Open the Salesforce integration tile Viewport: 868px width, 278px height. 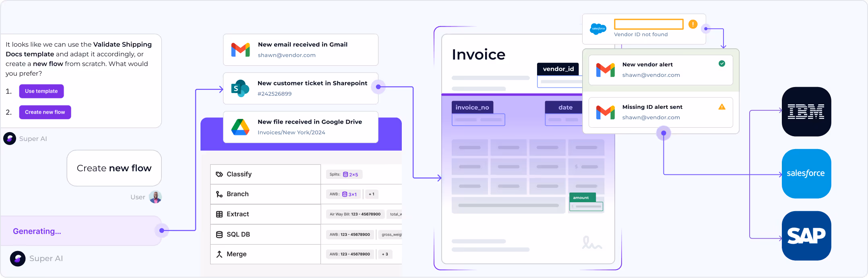[806, 174]
